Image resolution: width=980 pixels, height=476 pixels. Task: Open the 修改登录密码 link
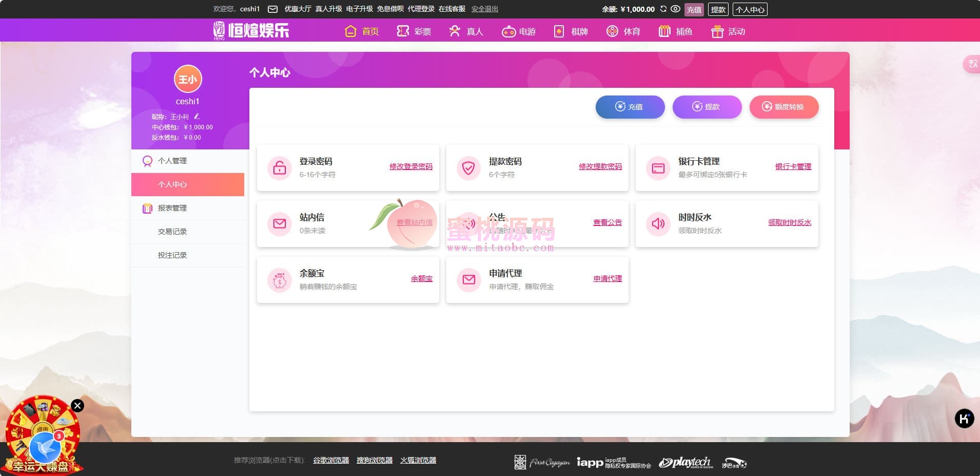tap(410, 166)
